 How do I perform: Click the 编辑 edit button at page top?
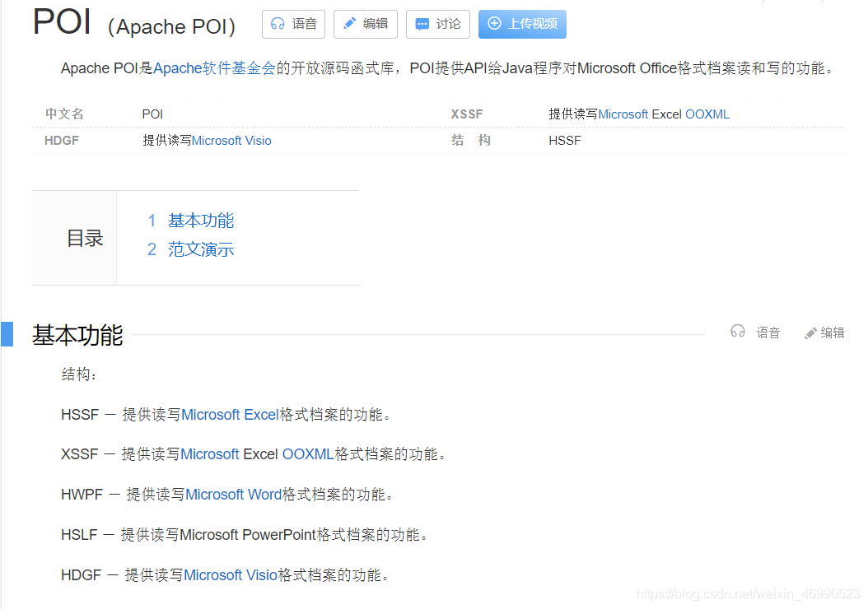[365, 24]
